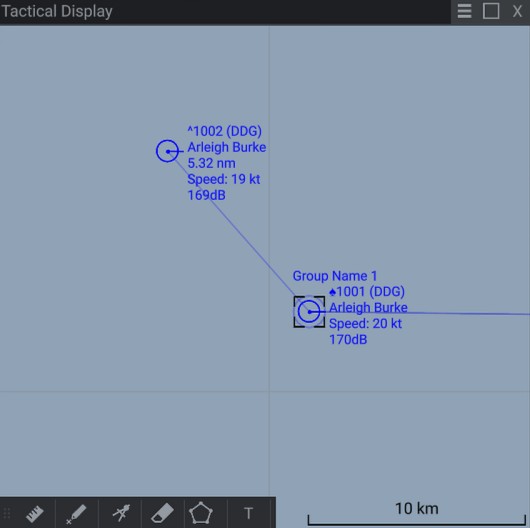This screenshot has height=528, width=530.
Task: Select the polygon shape tool
Action: [x=200, y=513]
